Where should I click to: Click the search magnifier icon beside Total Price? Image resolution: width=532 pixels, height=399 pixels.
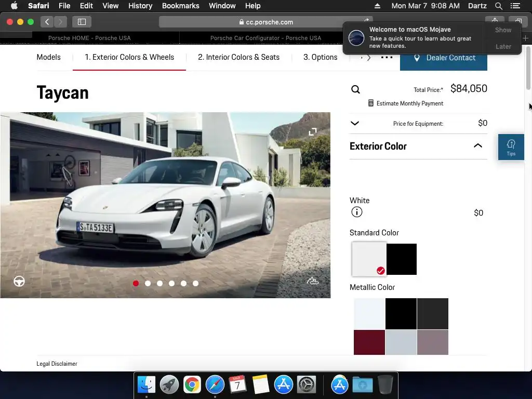click(355, 89)
